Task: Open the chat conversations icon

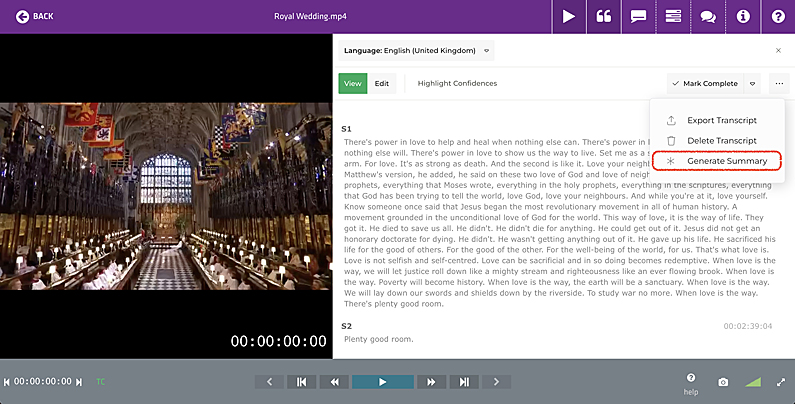Action: click(708, 17)
